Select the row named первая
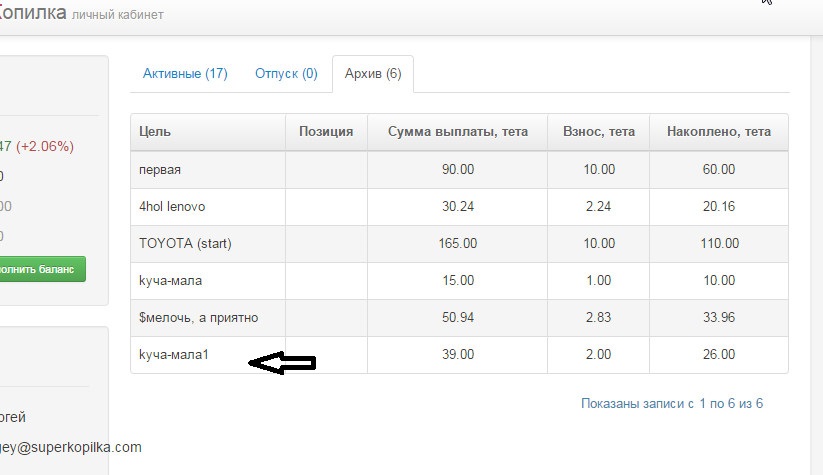The height and width of the screenshot is (475, 823). click(x=459, y=170)
